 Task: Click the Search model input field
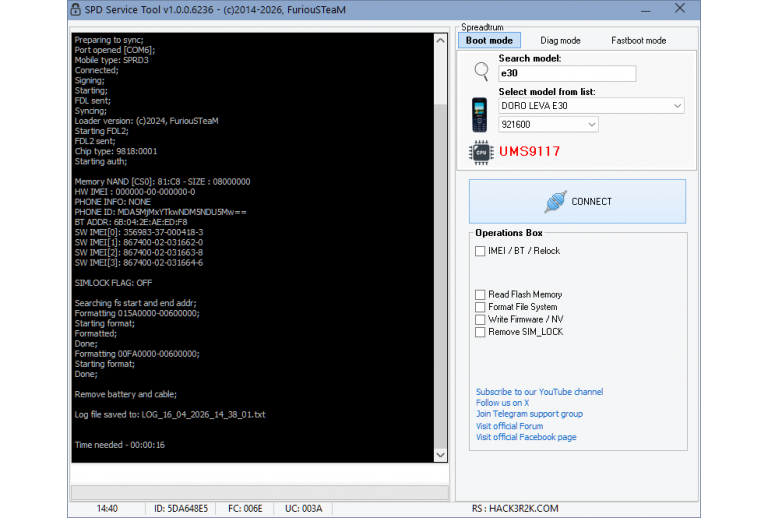[x=567, y=74]
